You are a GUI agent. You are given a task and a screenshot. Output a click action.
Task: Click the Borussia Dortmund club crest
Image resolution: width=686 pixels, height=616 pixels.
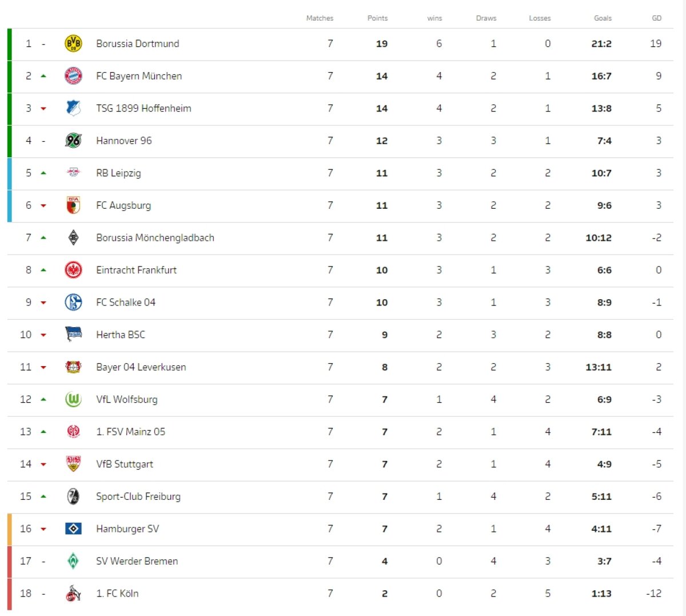73,43
